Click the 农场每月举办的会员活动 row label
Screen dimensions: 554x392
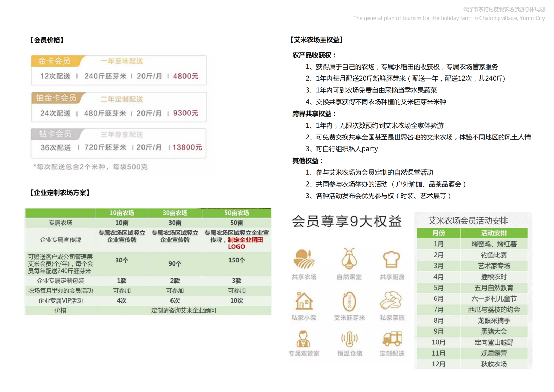[60, 291]
